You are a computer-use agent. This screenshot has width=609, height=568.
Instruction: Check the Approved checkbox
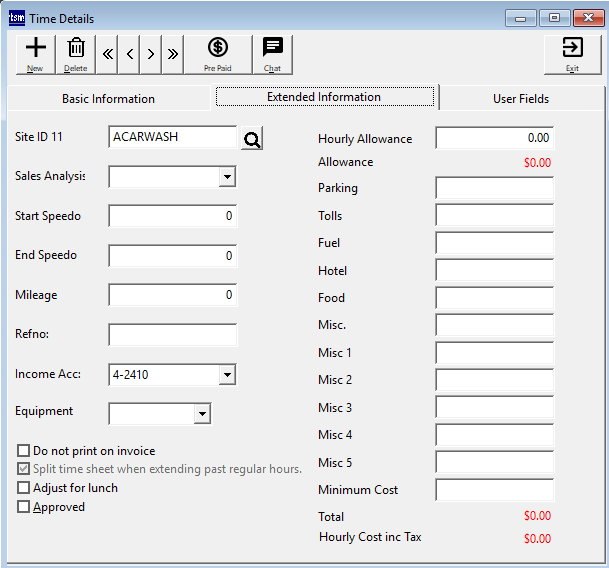pyautogui.click(x=24, y=507)
